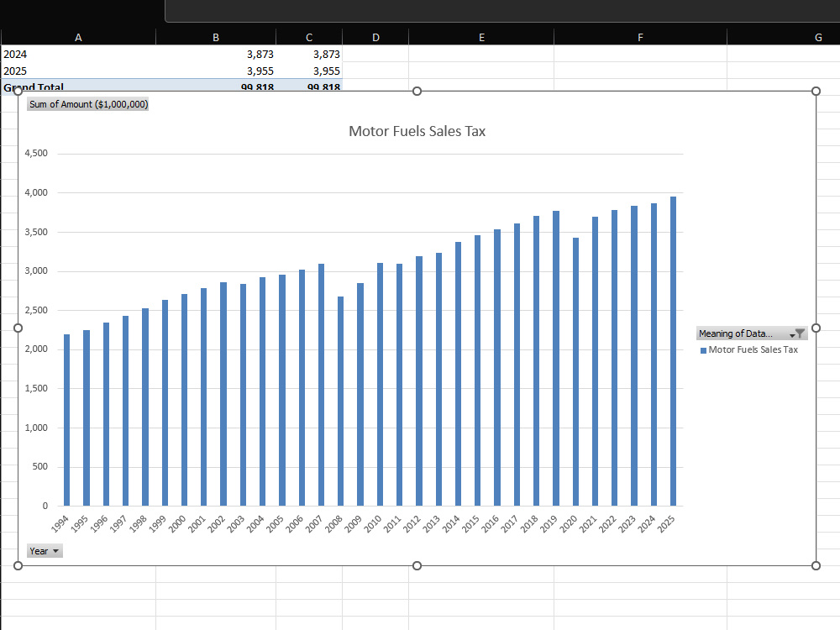Select column E header

481,38
